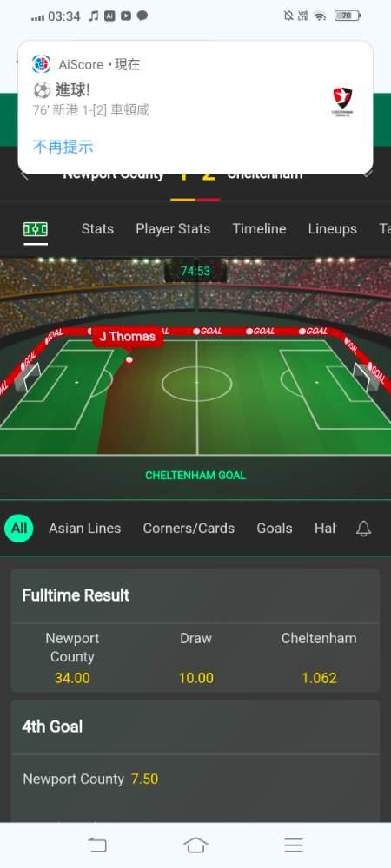
Task: Tap the Android home navigation icon
Action: click(x=195, y=845)
